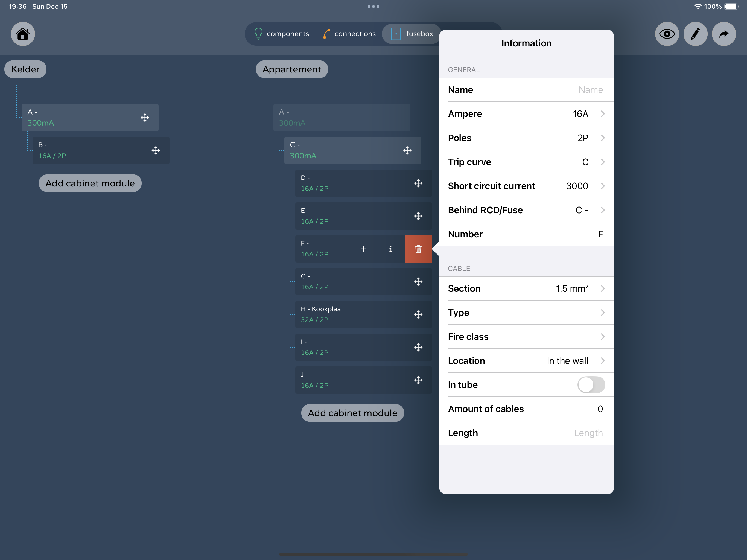Open the Trip curve selector
The height and width of the screenshot is (560, 747).
point(526,162)
